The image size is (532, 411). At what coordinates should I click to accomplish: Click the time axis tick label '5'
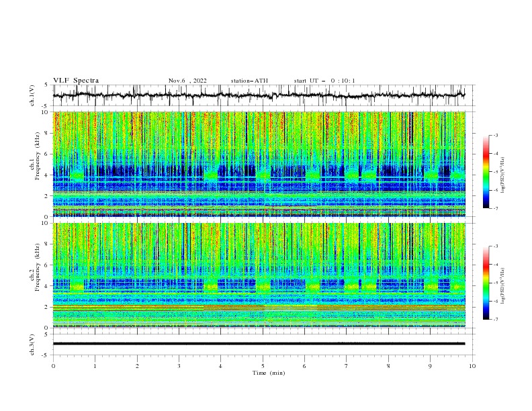(263, 366)
